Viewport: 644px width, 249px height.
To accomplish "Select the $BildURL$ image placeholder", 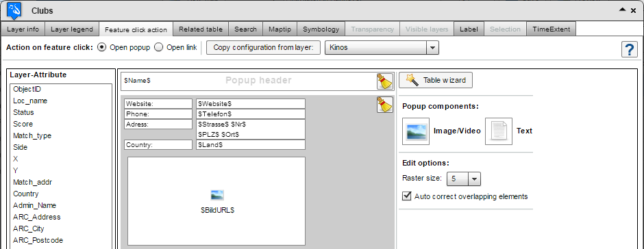I will click(216, 201).
